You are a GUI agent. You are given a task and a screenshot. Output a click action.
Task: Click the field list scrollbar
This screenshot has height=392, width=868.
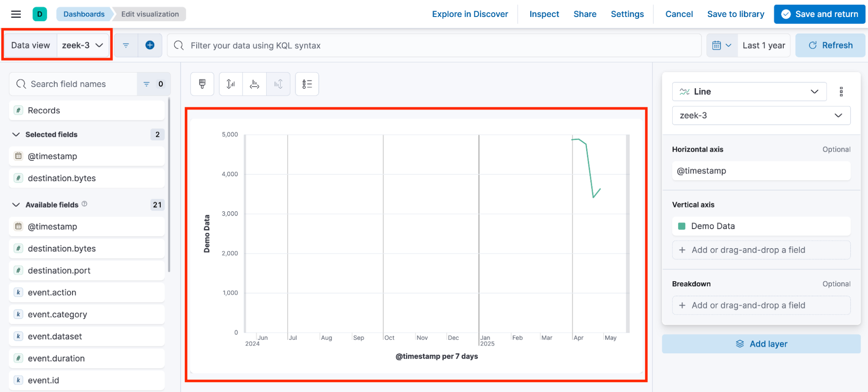point(169,185)
